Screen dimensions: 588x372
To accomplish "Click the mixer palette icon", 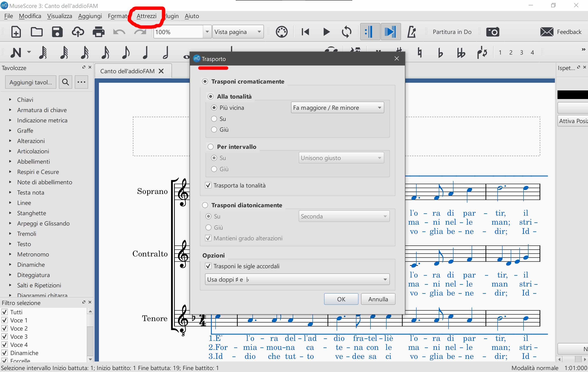I will coord(282,32).
